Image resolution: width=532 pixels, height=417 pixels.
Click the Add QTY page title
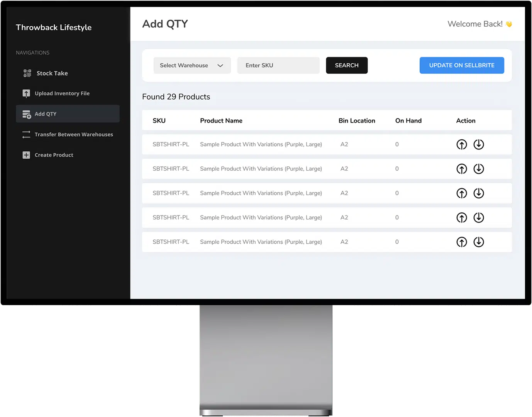pyautogui.click(x=165, y=24)
